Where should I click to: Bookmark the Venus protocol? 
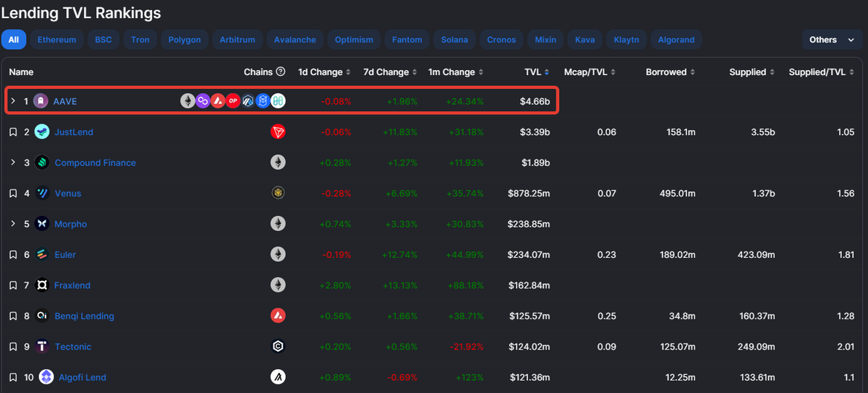click(13, 194)
